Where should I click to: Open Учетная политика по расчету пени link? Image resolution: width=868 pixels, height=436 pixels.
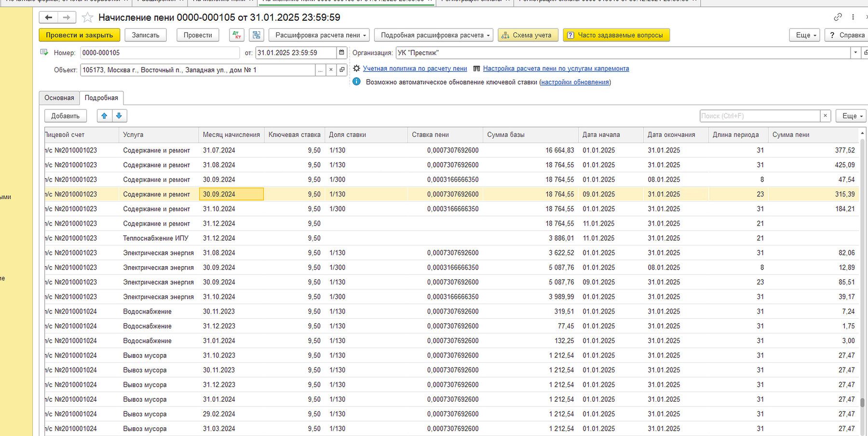415,68
